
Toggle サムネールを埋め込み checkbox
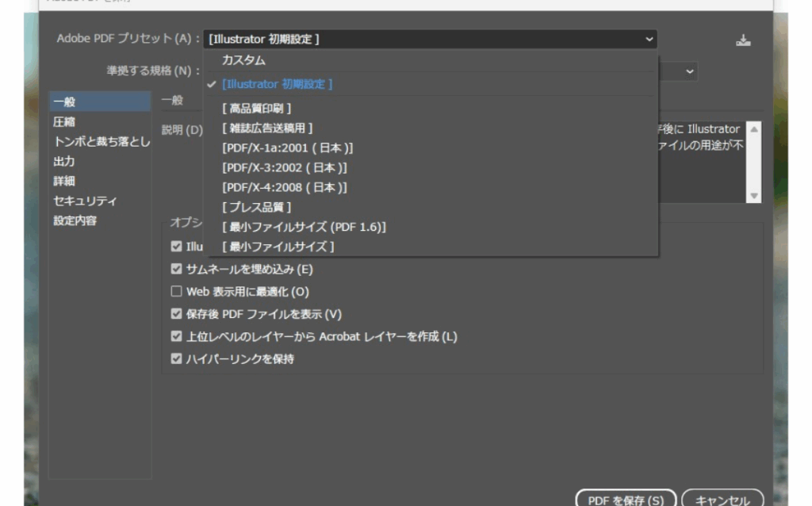176,269
